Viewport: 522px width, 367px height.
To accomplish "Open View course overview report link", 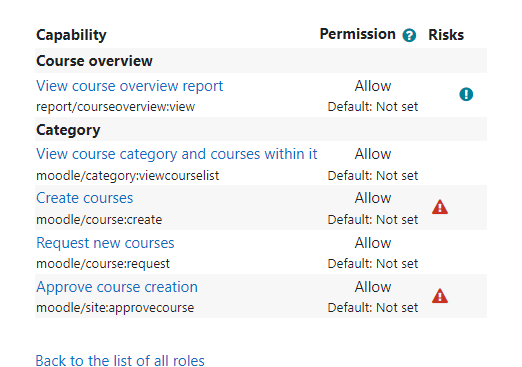I will (x=129, y=86).
